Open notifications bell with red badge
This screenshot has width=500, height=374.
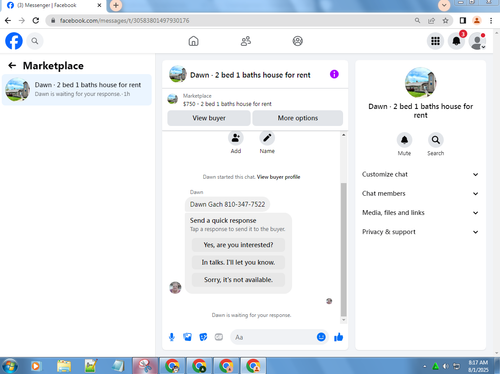coord(456,41)
